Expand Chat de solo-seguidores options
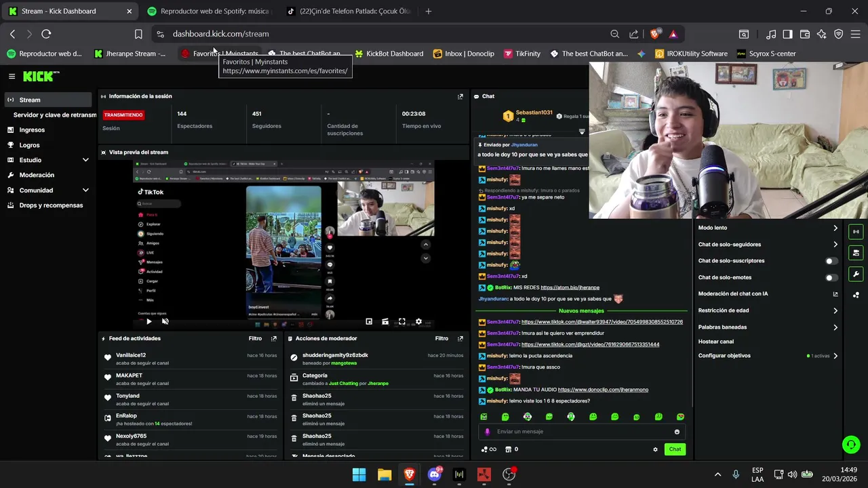 pyautogui.click(x=835, y=245)
